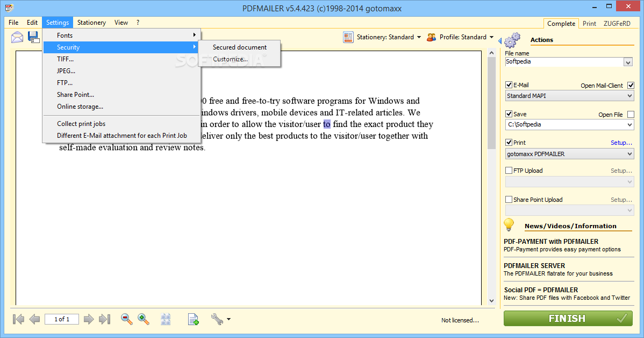Screen dimensions: 644x338
Task: Uncheck the Save checkbox
Action: pos(509,114)
